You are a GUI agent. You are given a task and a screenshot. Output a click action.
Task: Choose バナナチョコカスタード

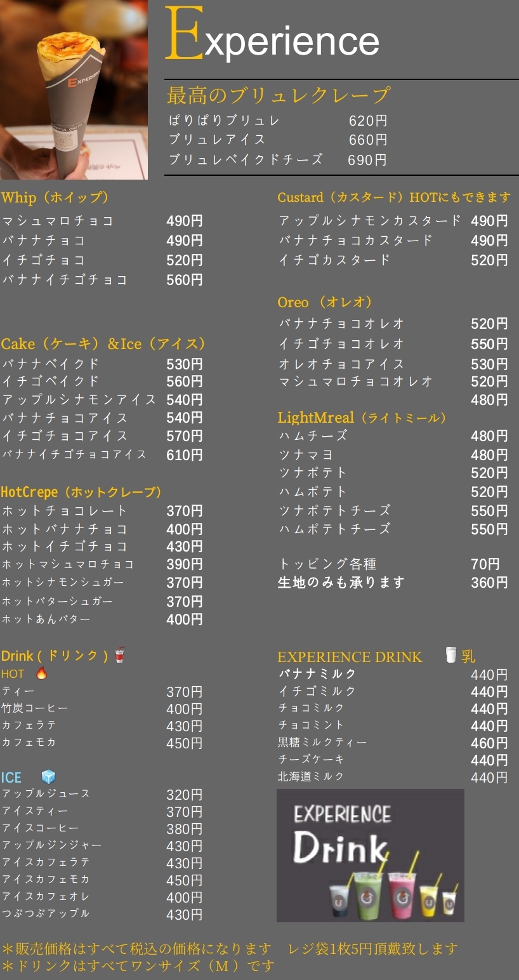click(x=356, y=240)
